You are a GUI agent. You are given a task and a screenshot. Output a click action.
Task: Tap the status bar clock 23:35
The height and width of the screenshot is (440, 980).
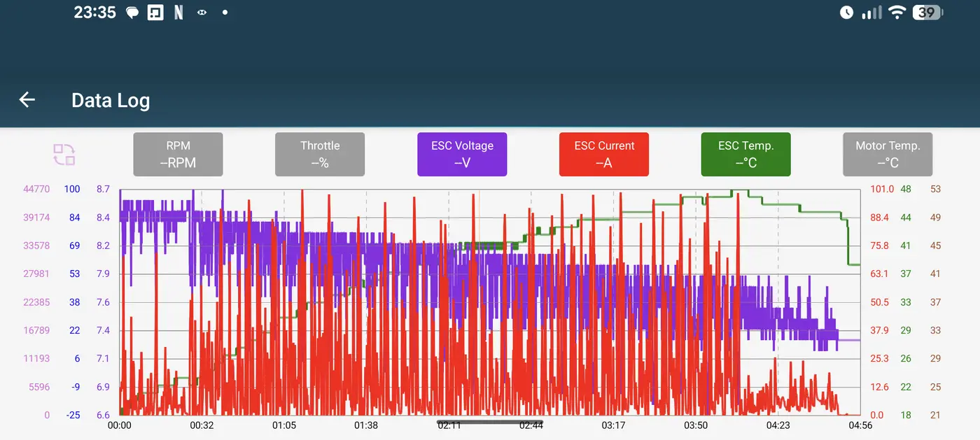(94, 13)
